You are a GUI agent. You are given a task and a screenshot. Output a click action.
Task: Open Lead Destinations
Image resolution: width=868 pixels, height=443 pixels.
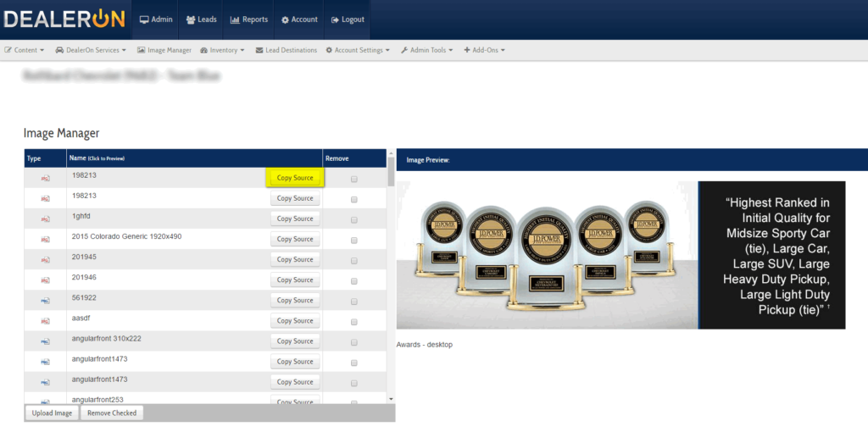(287, 50)
